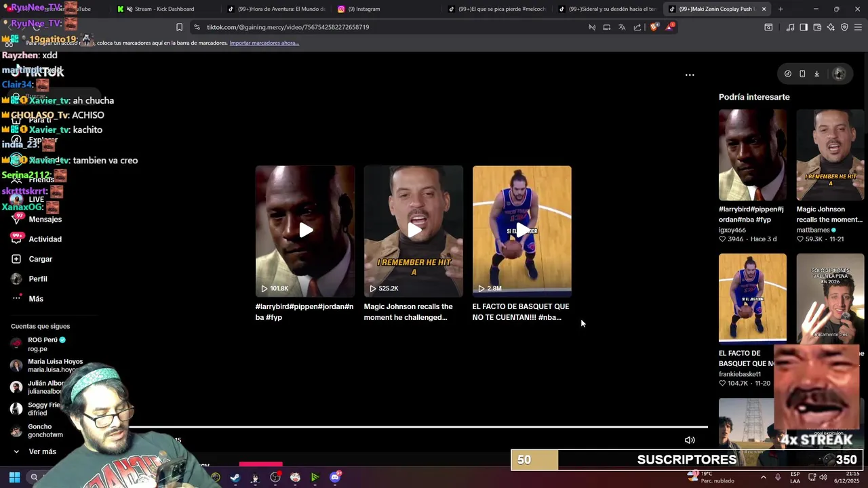Click the share icon in the address bar
This screenshot has height=488, width=868.
[x=637, y=27]
